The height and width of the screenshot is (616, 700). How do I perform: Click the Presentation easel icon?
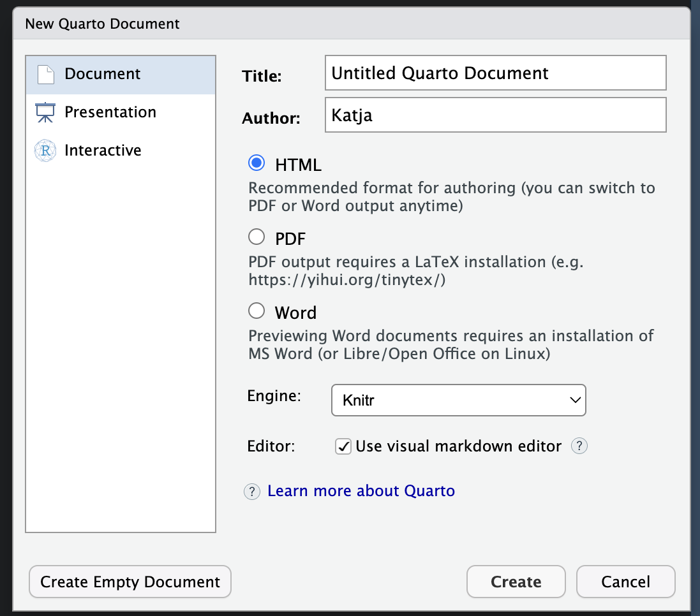46,112
